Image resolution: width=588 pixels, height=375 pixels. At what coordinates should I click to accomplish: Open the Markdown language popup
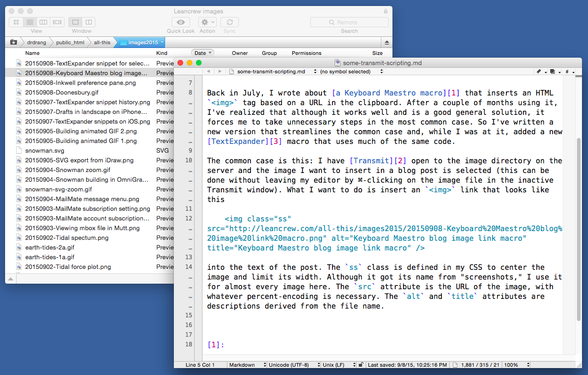(x=246, y=365)
